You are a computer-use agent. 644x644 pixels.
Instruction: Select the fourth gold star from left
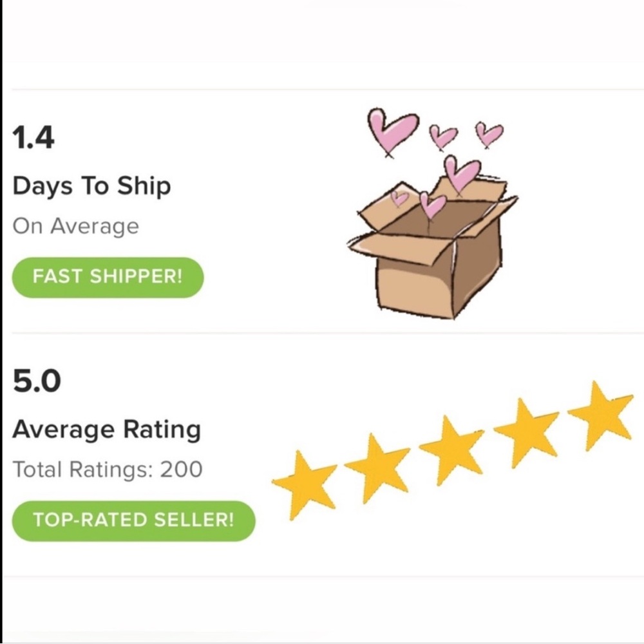pyautogui.click(x=526, y=431)
